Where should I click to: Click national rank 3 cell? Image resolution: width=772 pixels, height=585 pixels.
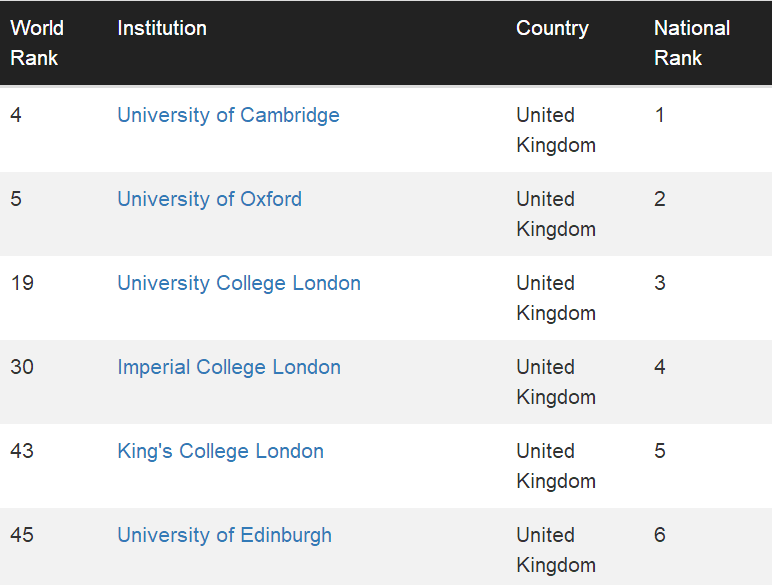[x=660, y=283]
